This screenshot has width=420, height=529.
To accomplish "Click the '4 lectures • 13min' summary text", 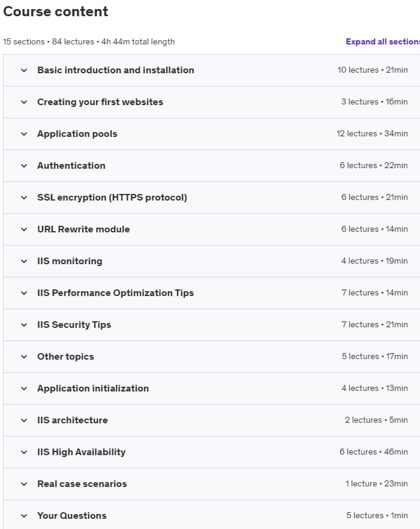I will 374,388.
